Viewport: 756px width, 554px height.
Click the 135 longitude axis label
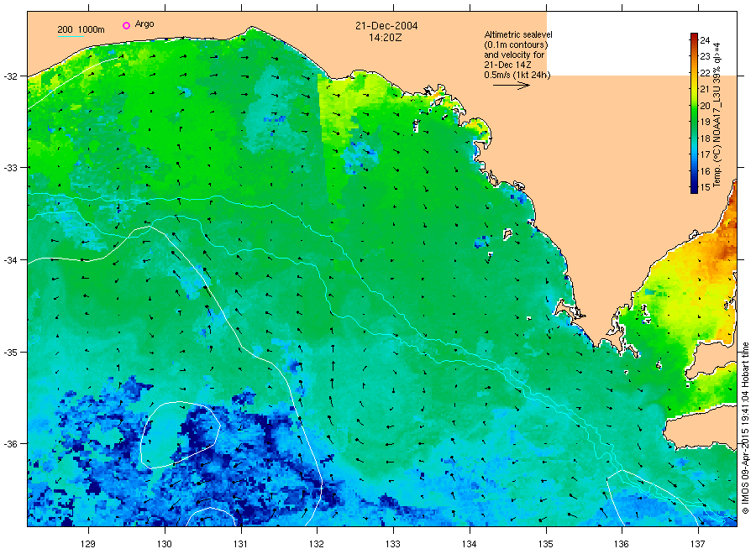(x=546, y=544)
